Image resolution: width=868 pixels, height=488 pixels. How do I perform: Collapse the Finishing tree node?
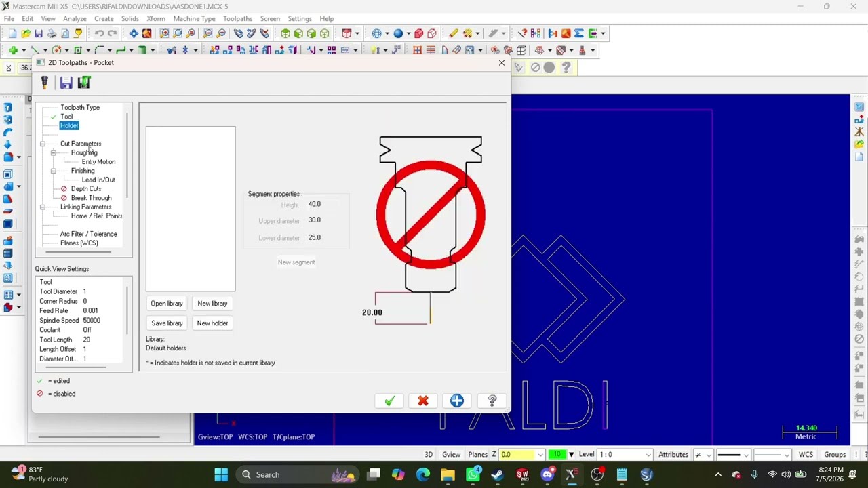coord(54,171)
